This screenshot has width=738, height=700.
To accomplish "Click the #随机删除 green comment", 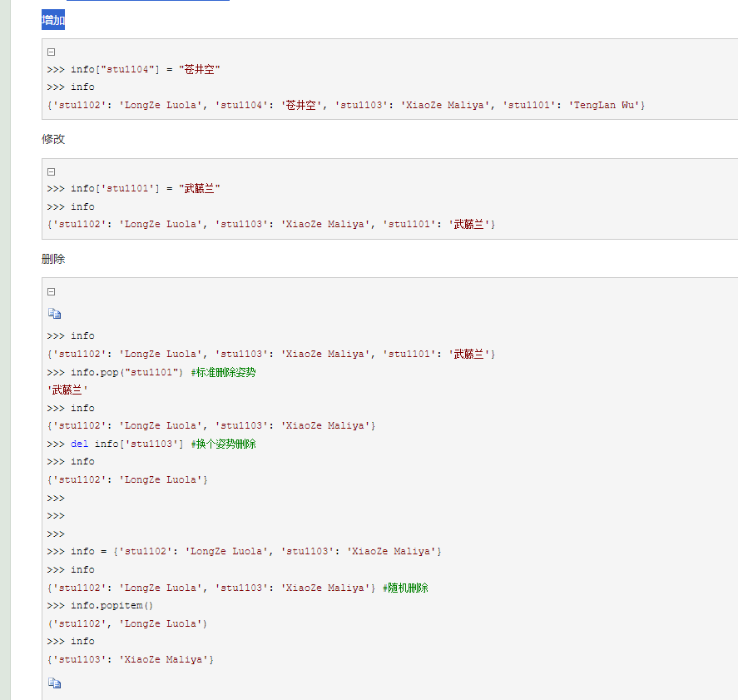I will [x=405, y=588].
